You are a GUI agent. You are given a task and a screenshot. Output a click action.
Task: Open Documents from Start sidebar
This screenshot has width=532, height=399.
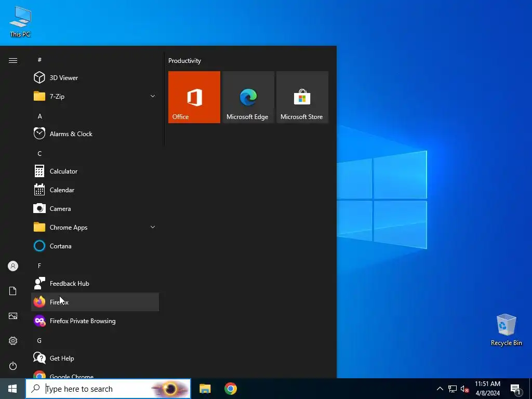[x=13, y=291]
